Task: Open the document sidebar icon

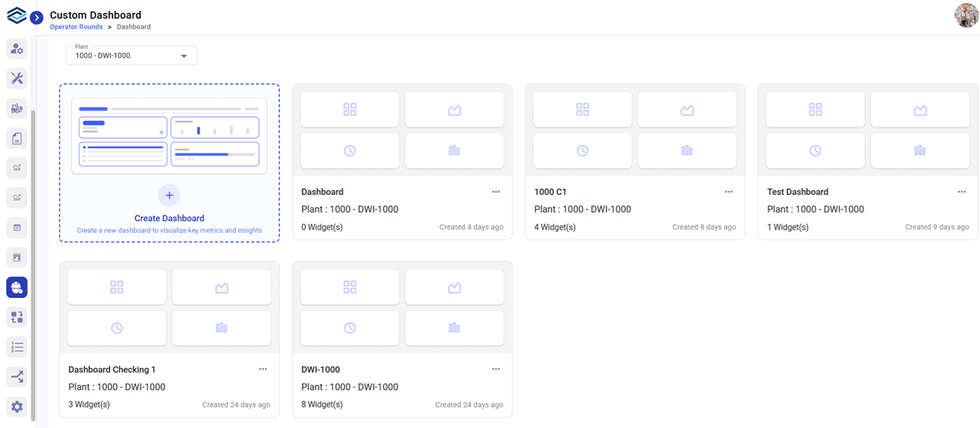Action: (17, 139)
